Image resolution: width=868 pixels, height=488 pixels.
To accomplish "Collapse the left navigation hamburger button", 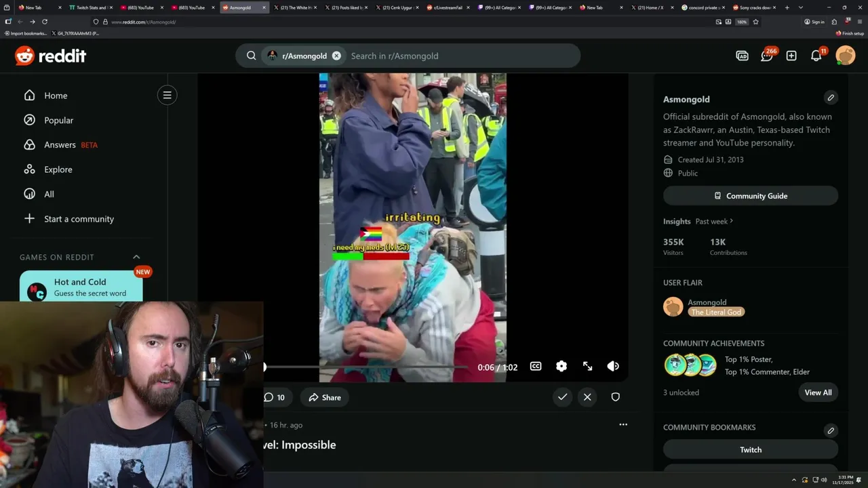I will pos(167,95).
